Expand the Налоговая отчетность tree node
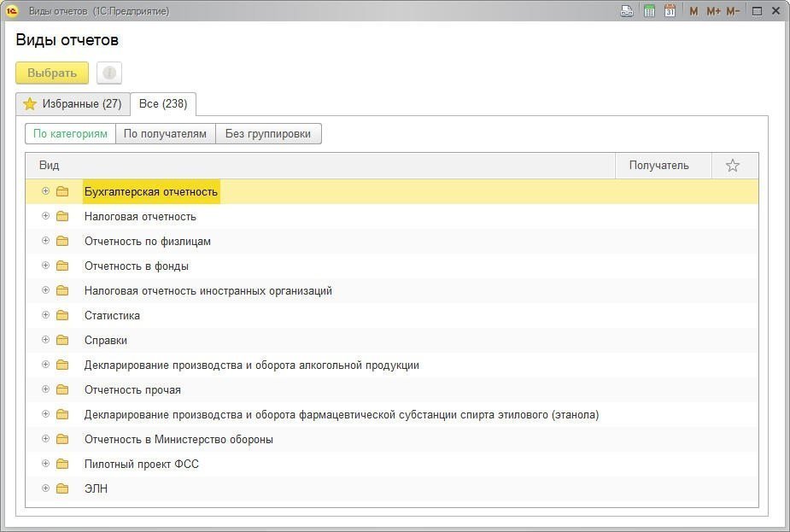 [x=46, y=216]
